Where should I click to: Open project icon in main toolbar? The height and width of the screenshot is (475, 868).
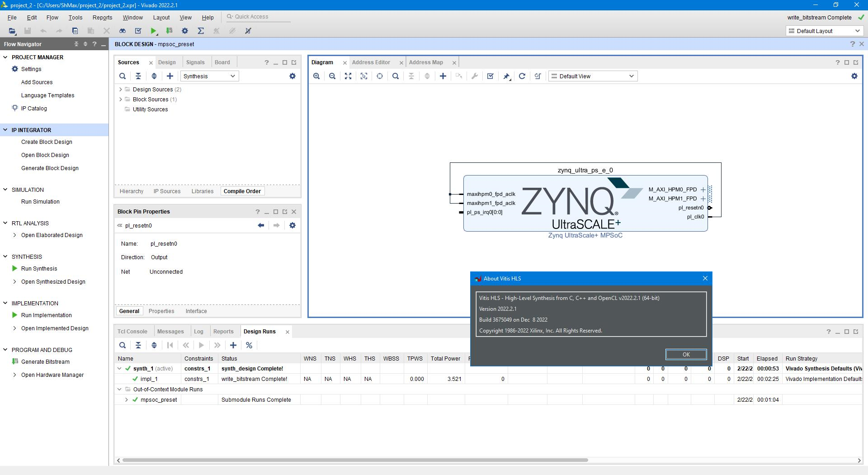[x=12, y=31]
